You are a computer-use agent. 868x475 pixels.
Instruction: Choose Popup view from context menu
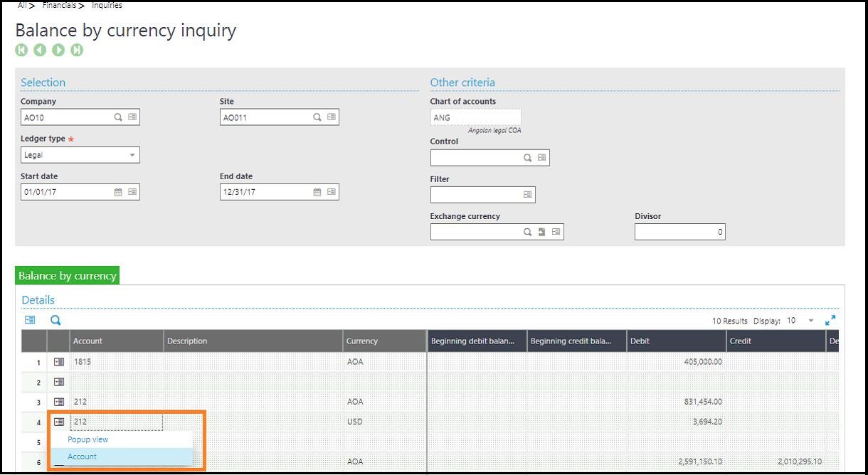point(88,439)
